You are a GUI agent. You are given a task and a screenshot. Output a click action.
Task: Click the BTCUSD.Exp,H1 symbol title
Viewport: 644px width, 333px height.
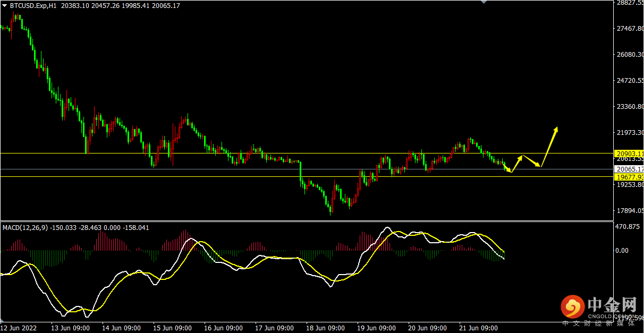coord(33,6)
